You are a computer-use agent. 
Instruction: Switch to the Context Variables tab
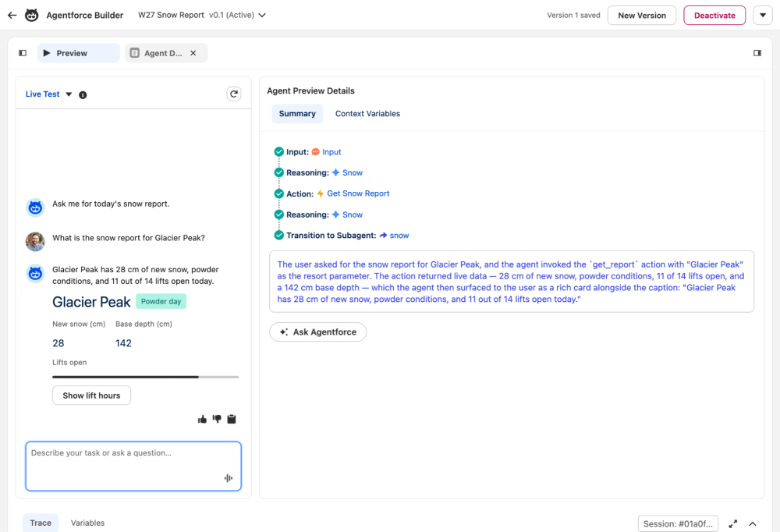pos(367,114)
